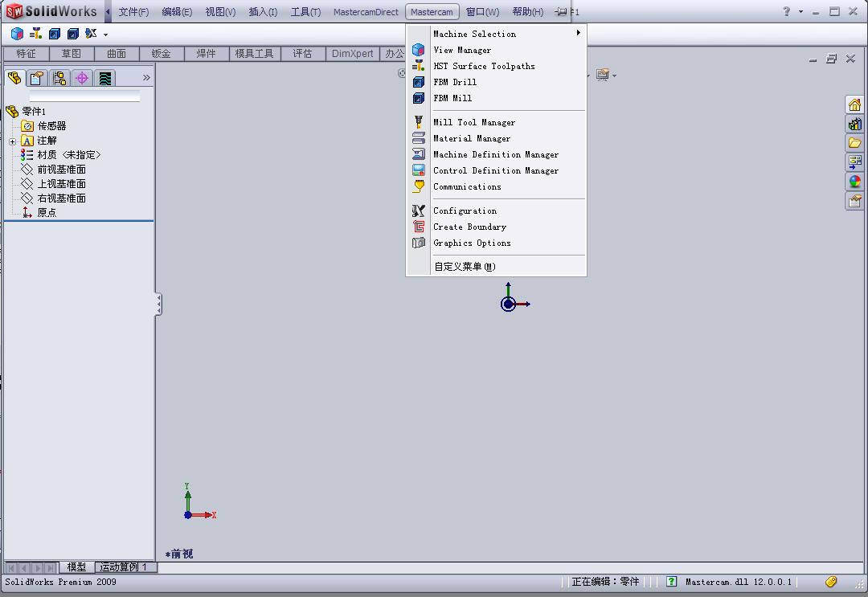The width and height of the screenshot is (868, 597).
Task: Choose FBM Drill menu entry
Action: point(497,82)
